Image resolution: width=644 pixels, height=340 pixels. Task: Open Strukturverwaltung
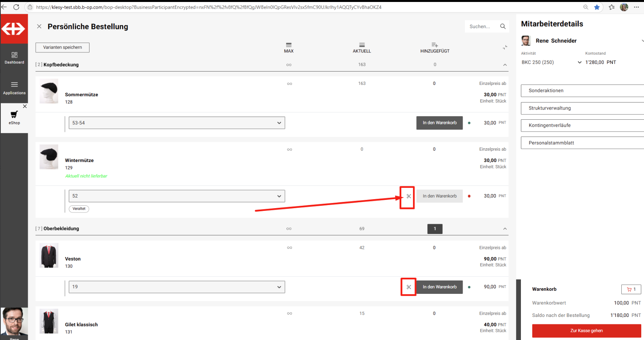582,108
